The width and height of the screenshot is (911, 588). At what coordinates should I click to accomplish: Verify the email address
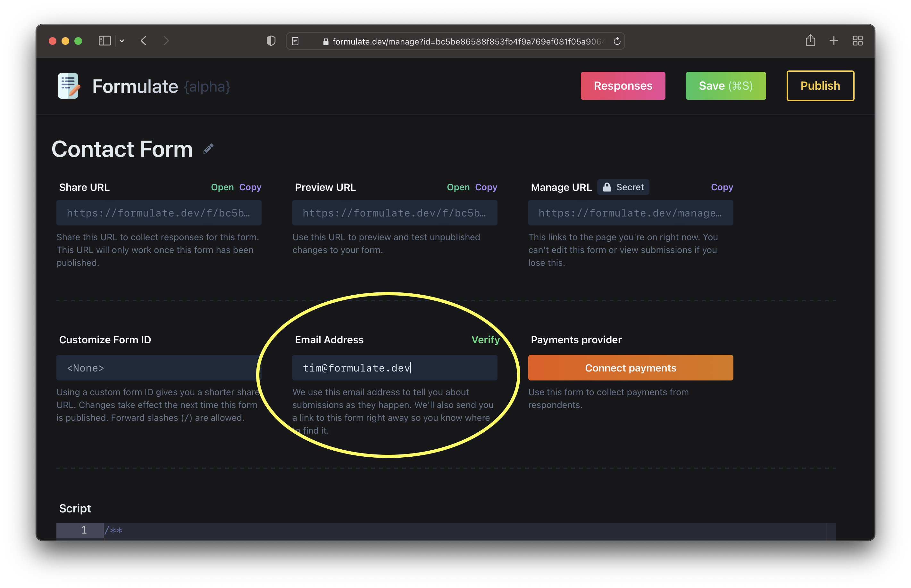pyautogui.click(x=485, y=340)
